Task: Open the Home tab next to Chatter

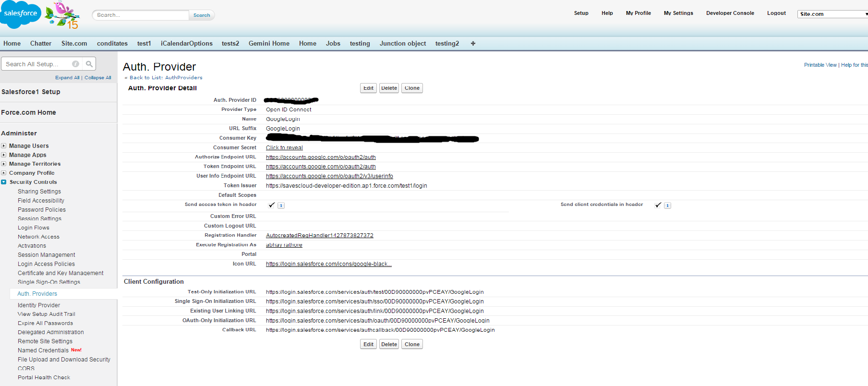Action: point(12,43)
